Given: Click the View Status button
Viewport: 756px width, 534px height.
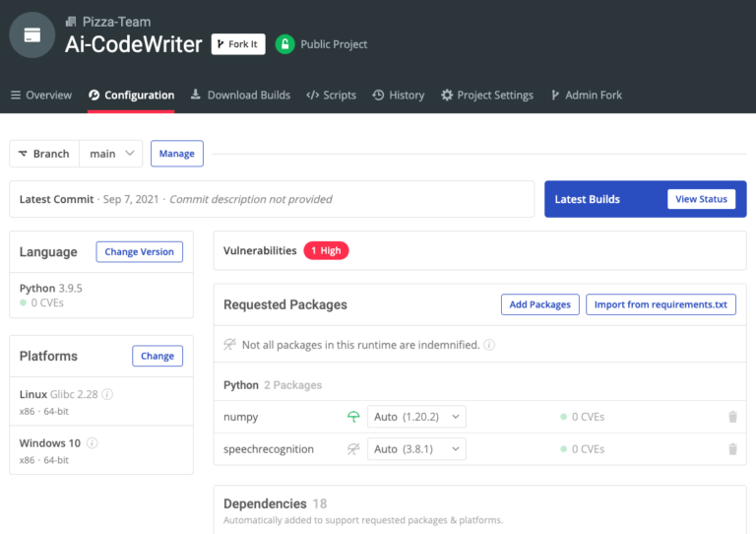Looking at the screenshot, I should [x=701, y=199].
